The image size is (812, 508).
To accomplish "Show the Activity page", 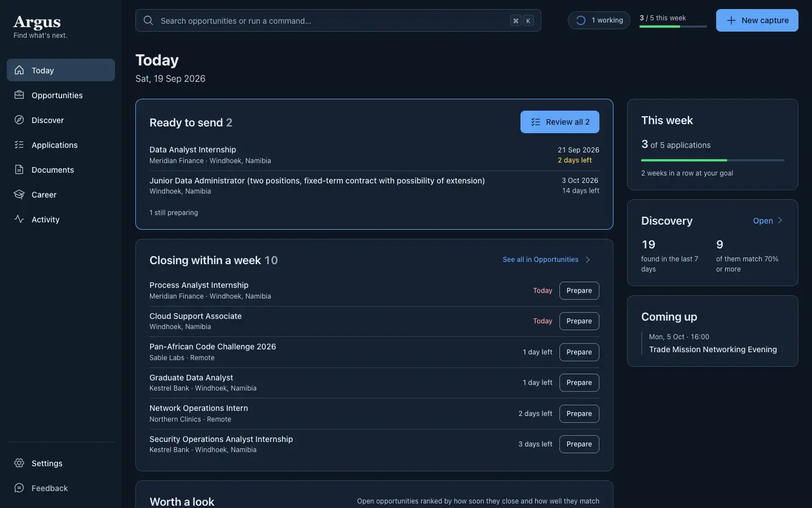I will click(x=61, y=219).
